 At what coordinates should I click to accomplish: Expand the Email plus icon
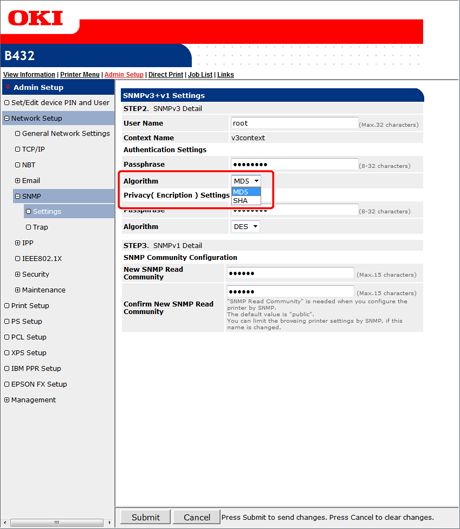18,180
